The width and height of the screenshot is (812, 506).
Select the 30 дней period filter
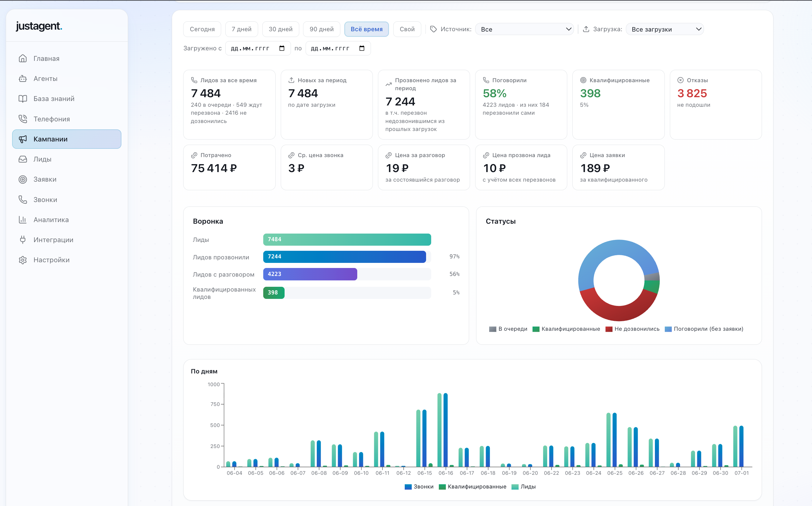pyautogui.click(x=280, y=29)
